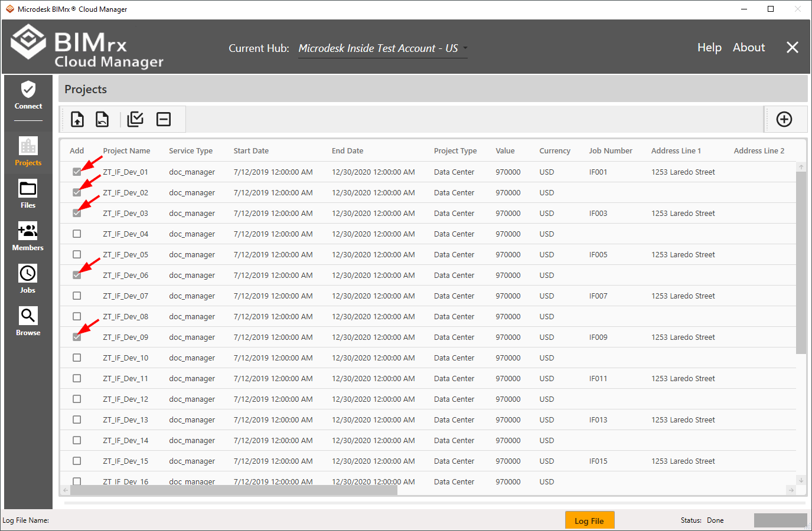Check the Add box for ZT_IF_Dev_12
812x531 pixels.
77,399
